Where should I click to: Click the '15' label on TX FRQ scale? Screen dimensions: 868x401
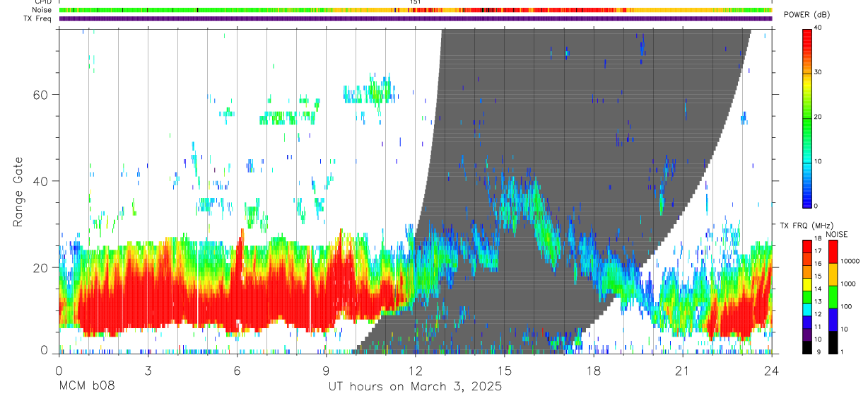(819, 276)
